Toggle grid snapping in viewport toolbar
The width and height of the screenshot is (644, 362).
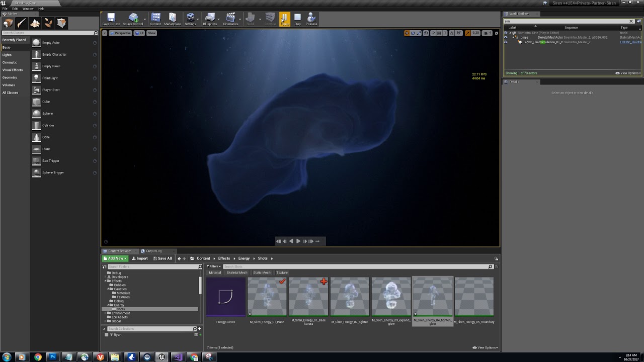(x=439, y=33)
